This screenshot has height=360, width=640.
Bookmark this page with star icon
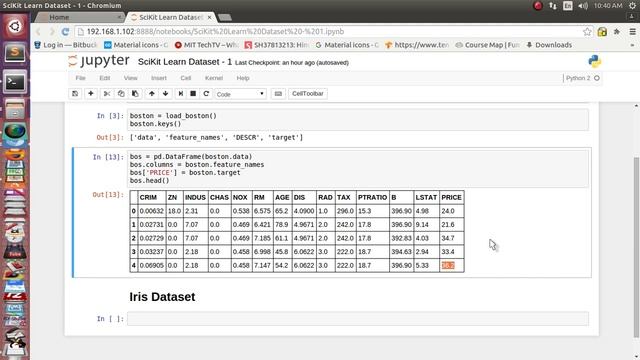coord(587,31)
